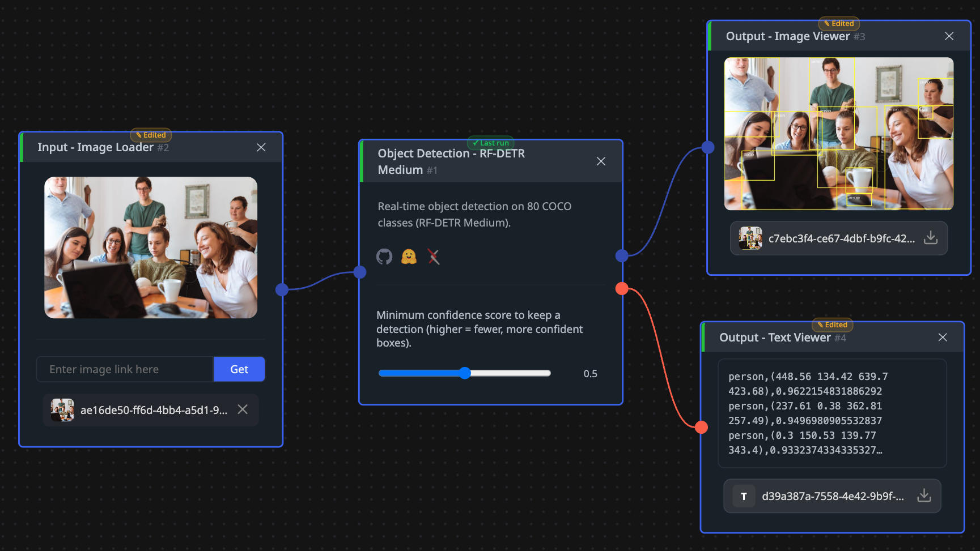980x551 pixels.
Task: Select the 'Input - Image Loader' node title
Action: click(95, 147)
